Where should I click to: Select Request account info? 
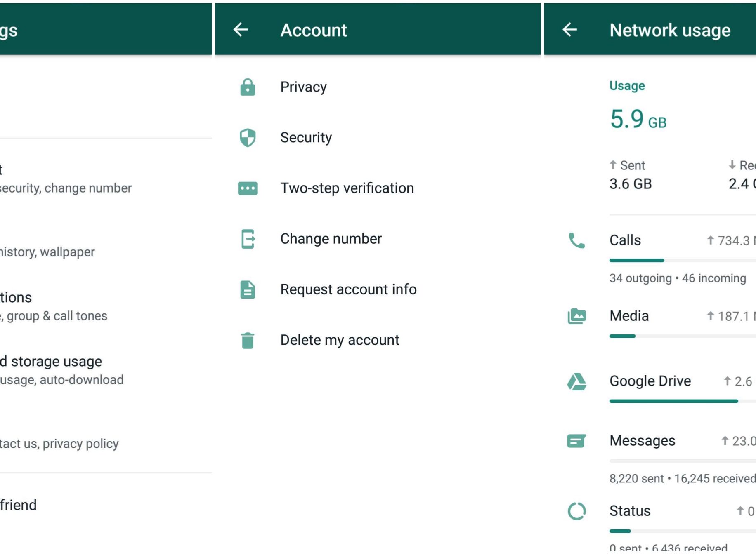(348, 289)
